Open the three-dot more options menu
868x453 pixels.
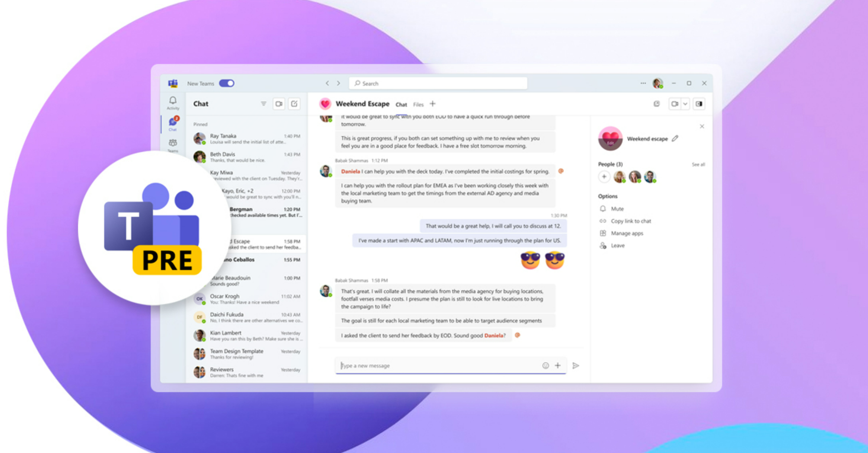pos(643,83)
